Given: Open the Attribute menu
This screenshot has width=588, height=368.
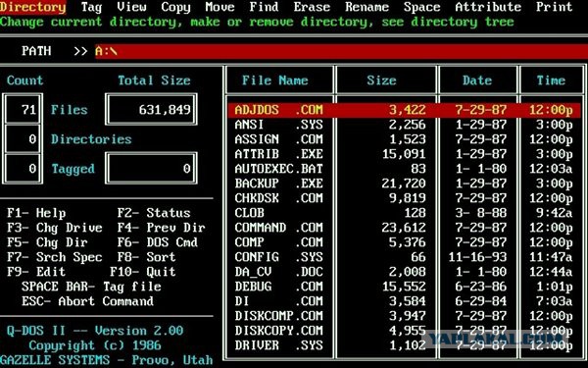Looking at the screenshot, I should [x=488, y=7].
